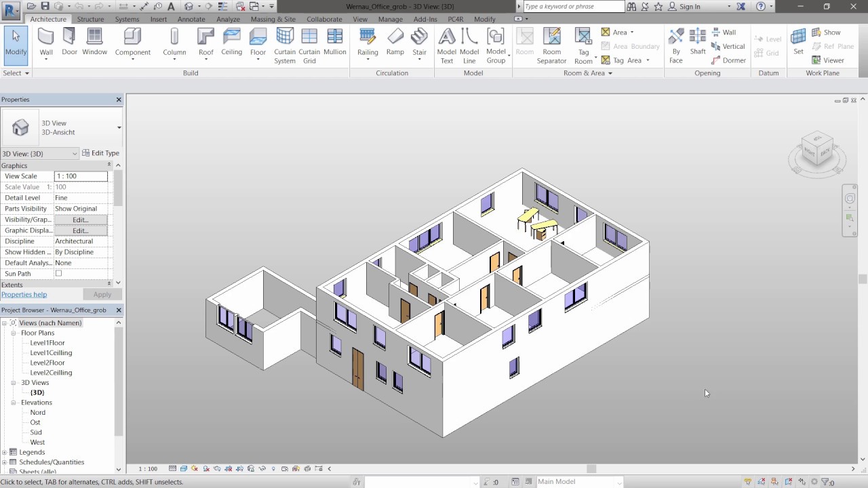Toggle the Sun Path checkbox
The height and width of the screenshot is (488, 868).
click(x=58, y=273)
